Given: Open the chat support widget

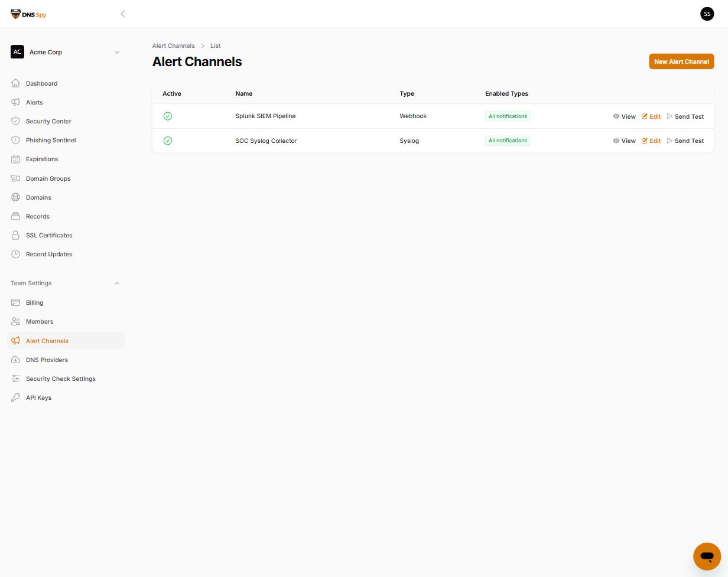Looking at the screenshot, I should [707, 556].
